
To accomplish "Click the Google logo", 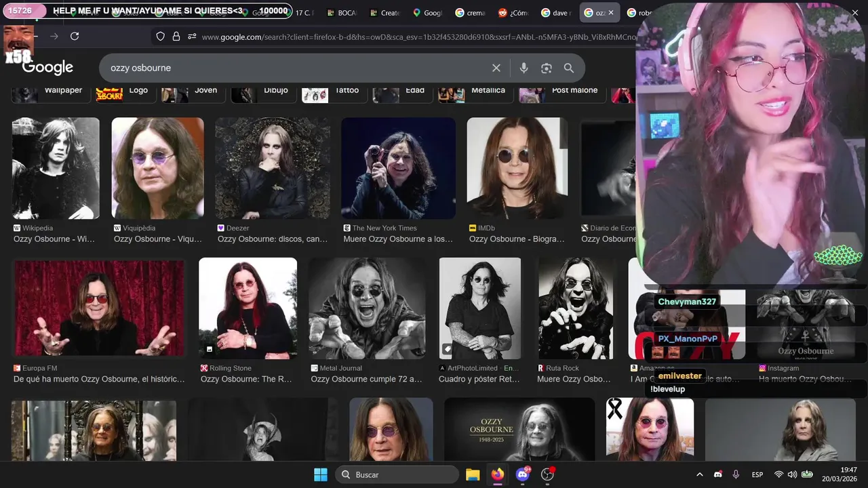I will (47, 67).
